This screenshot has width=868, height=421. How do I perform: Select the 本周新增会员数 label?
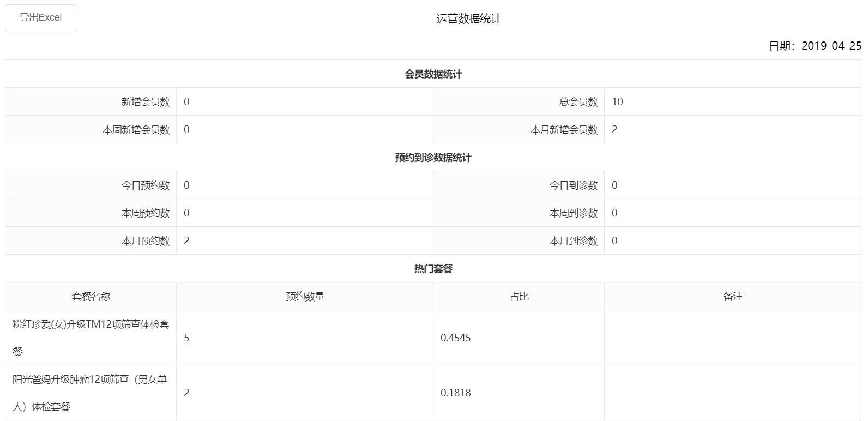coord(136,130)
